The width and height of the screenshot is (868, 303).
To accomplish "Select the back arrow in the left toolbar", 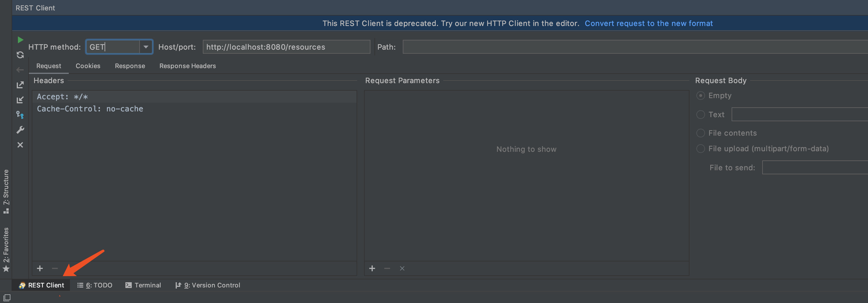I will (20, 70).
